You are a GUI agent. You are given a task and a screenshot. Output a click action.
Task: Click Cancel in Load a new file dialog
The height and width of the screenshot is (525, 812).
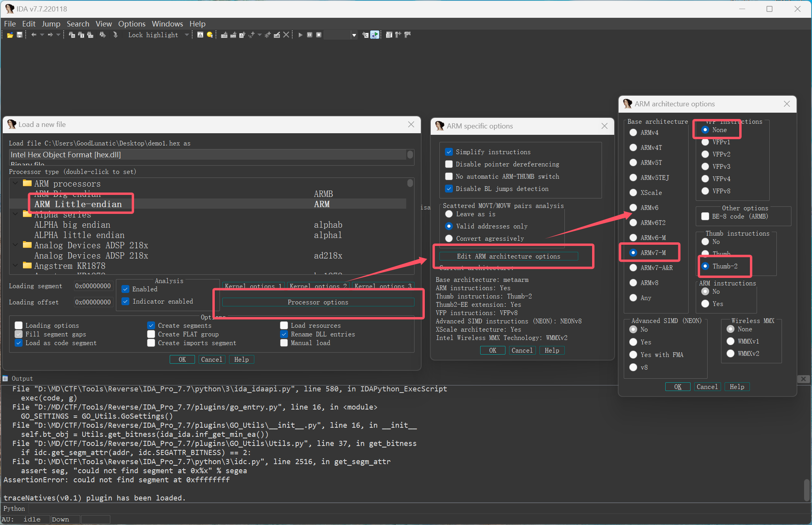coord(212,359)
